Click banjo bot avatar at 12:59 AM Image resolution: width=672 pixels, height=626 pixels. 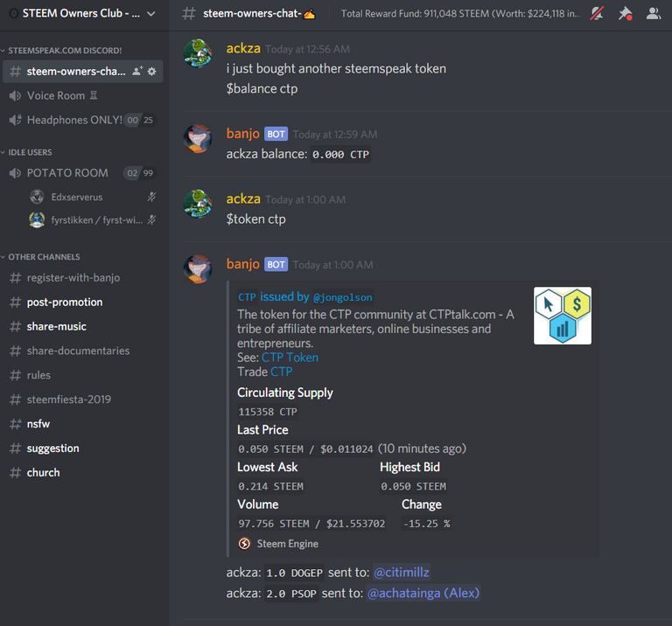pos(198,139)
